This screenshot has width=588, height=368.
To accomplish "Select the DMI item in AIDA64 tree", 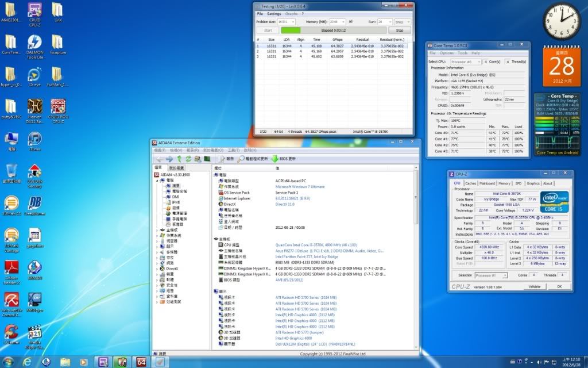I will (176, 197).
